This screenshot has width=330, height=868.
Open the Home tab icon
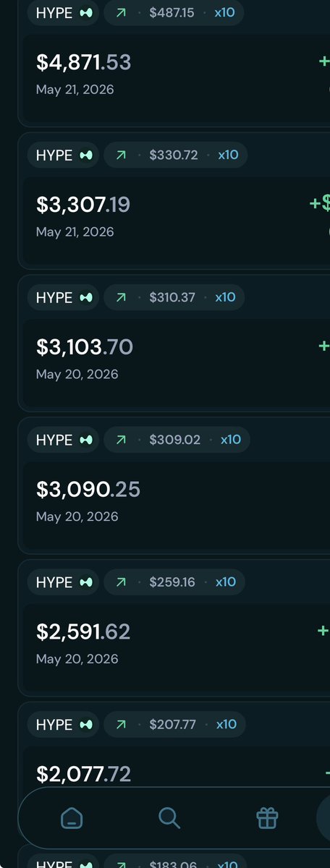click(x=71, y=819)
